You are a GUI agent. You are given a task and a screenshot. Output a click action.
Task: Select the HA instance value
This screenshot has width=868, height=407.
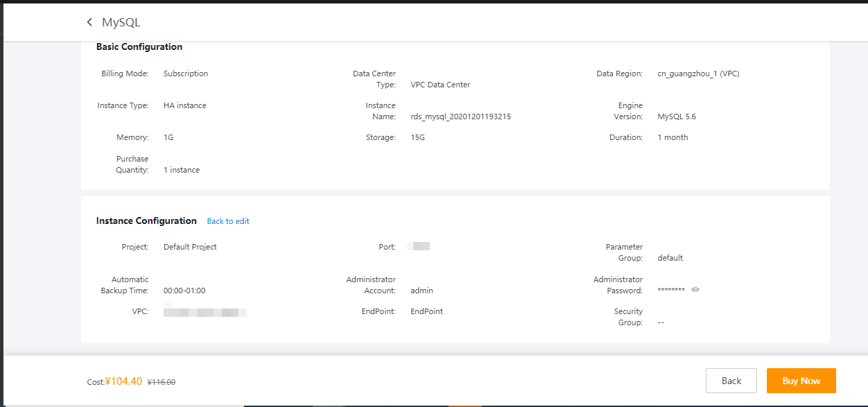point(185,105)
